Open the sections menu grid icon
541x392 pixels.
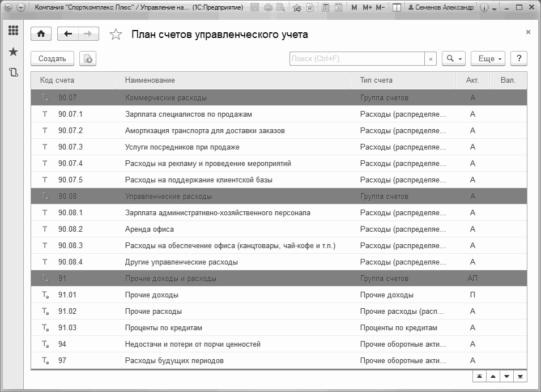pyautogui.click(x=13, y=31)
